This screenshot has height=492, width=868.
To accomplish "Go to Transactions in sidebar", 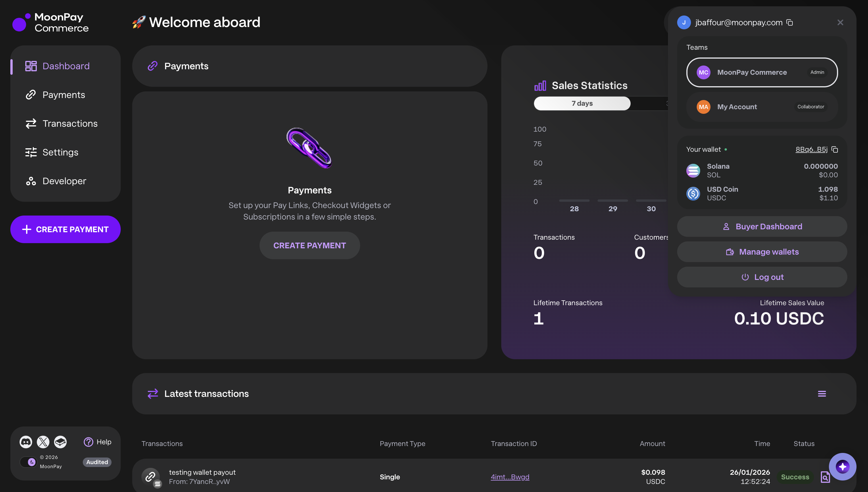I will coord(70,124).
